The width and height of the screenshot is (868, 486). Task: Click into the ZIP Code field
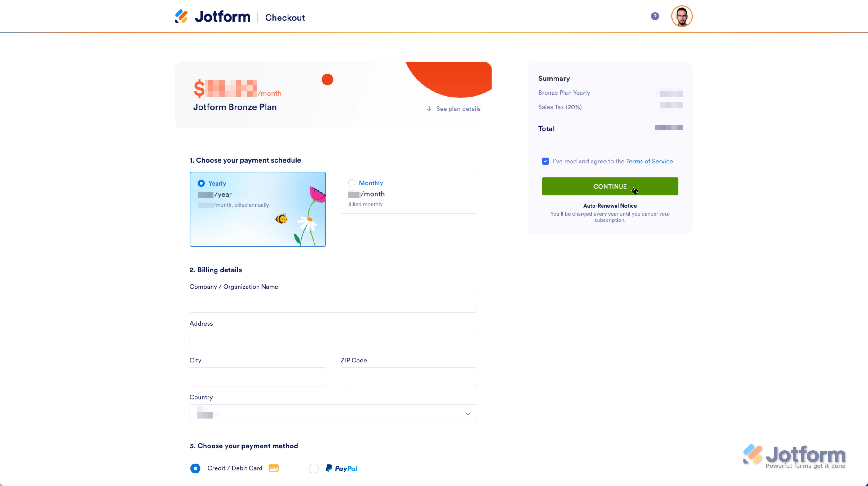point(409,377)
